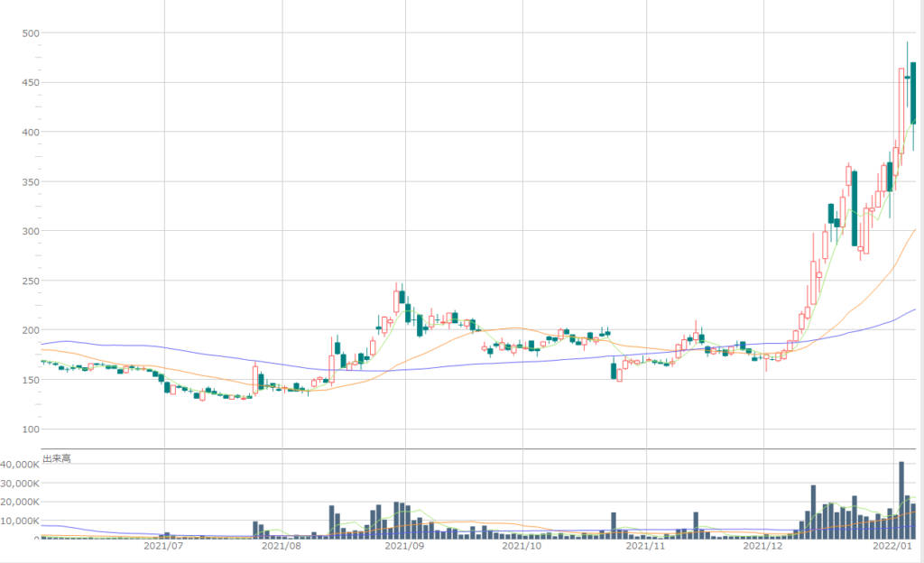
Task: Click the 400 price level label
Action: pos(31,133)
